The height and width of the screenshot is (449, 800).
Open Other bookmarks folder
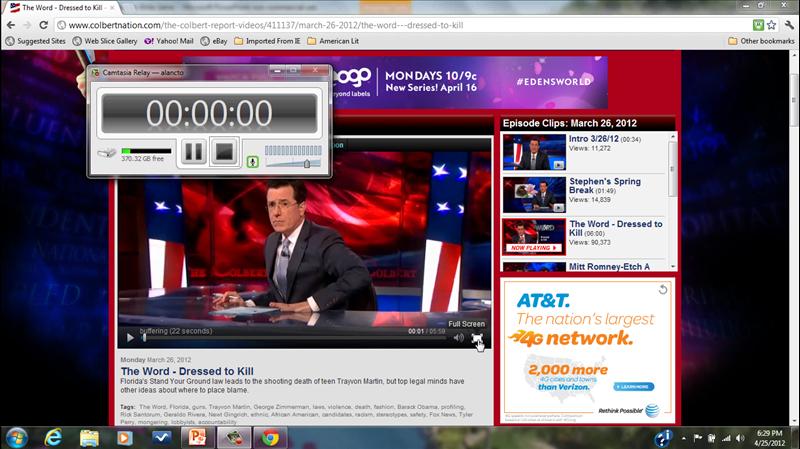761,41
